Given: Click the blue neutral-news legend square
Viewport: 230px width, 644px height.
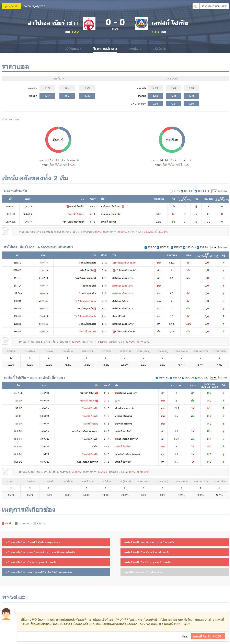Looking at the screenshot, I should [16, 523].
